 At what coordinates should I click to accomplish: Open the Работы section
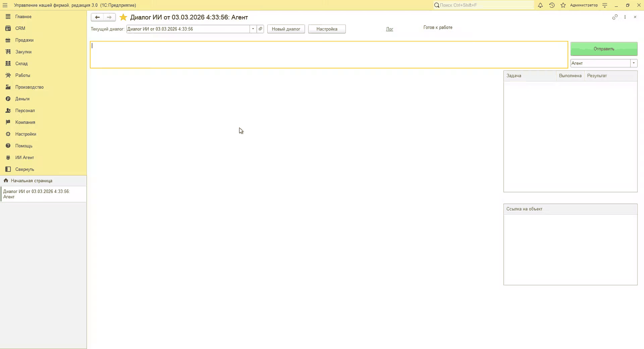[23, 75]
